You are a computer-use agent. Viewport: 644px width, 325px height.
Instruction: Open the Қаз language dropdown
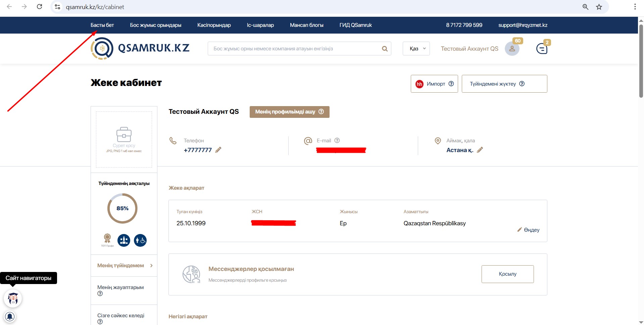tap(416, 49)
